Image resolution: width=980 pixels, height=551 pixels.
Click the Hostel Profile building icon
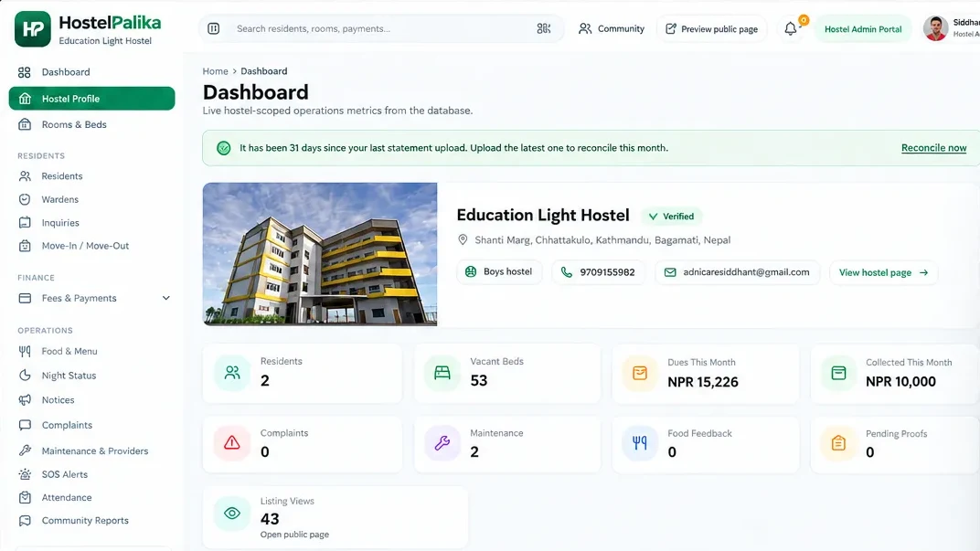[25, 99]
